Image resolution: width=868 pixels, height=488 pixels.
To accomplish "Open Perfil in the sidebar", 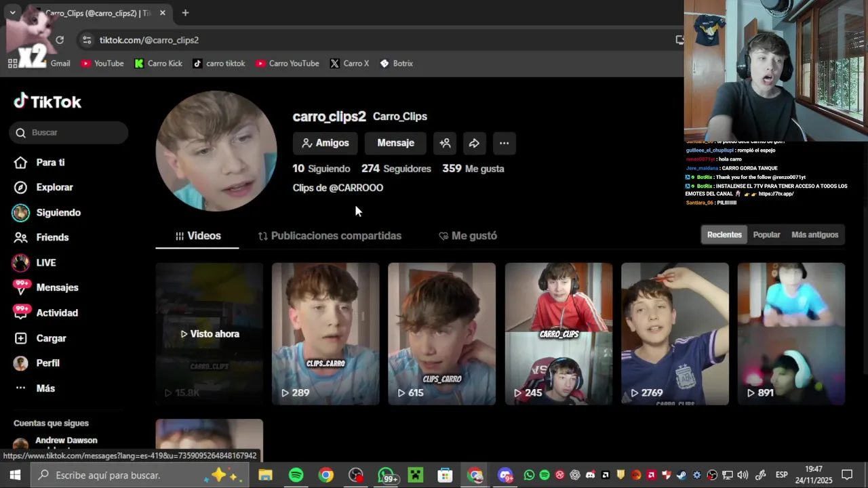I will pos(37,363).
